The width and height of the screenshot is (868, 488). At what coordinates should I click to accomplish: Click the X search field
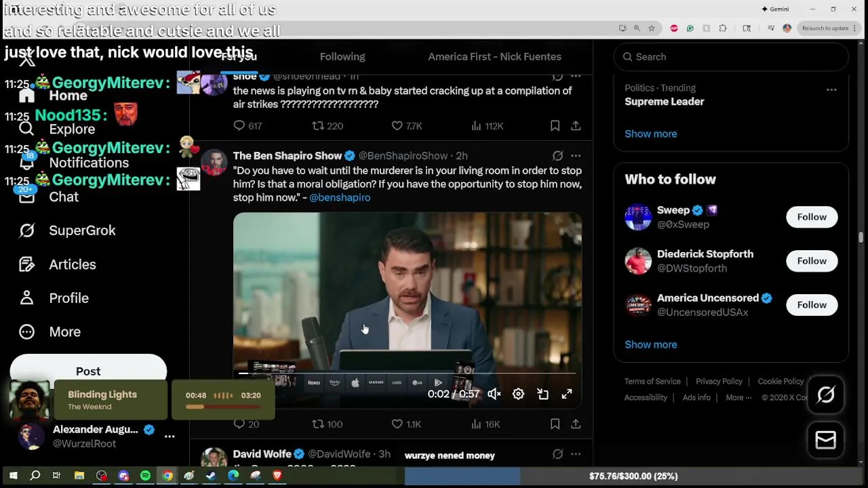pos(731,57)
